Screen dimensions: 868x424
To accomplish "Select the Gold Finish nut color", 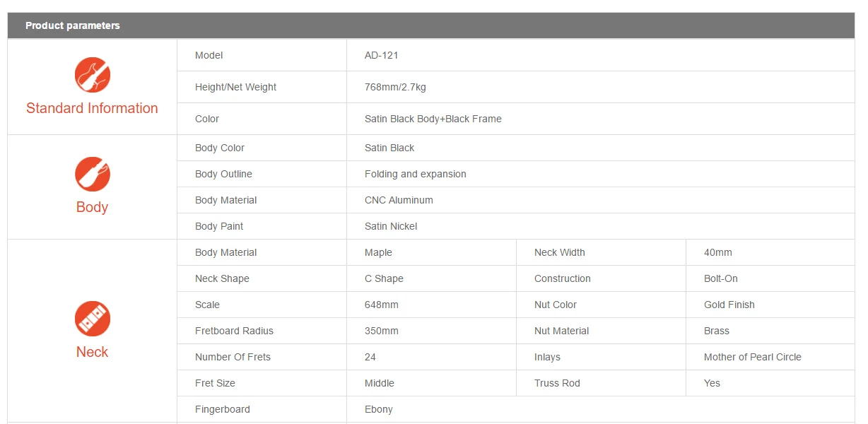I will 729,305.
